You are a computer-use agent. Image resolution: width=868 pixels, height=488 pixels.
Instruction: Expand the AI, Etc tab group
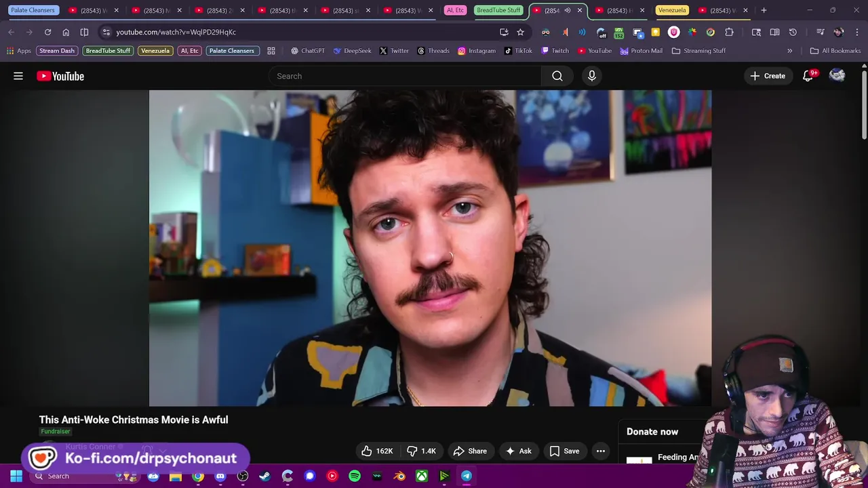click(x=455, y=10)
